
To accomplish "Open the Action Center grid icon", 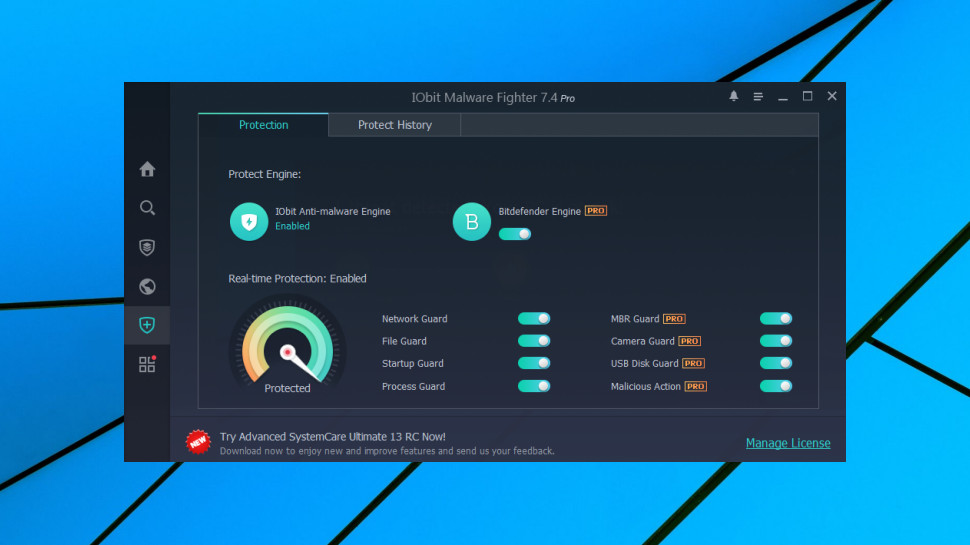I will (x=147, y=364).
